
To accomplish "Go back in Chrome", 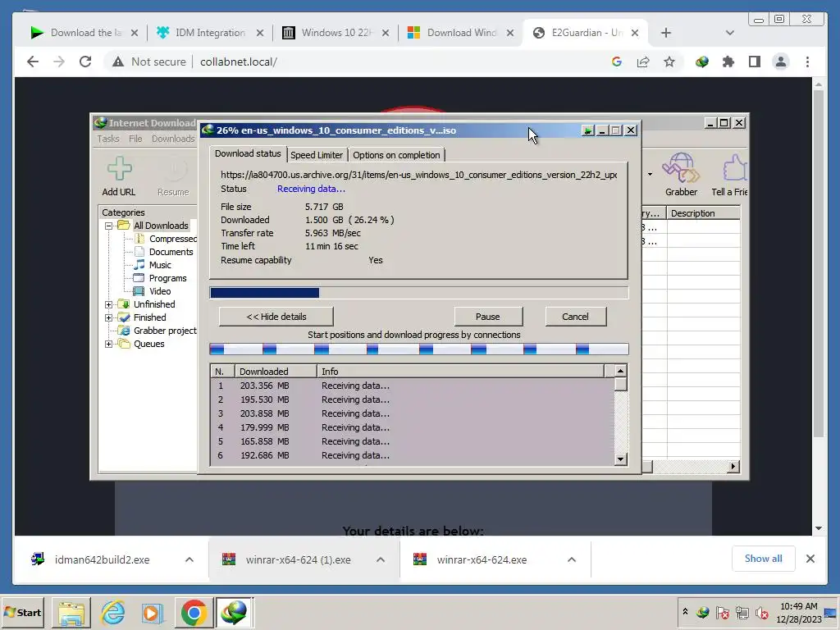I will pyautogui.click(x=33, y=62).
